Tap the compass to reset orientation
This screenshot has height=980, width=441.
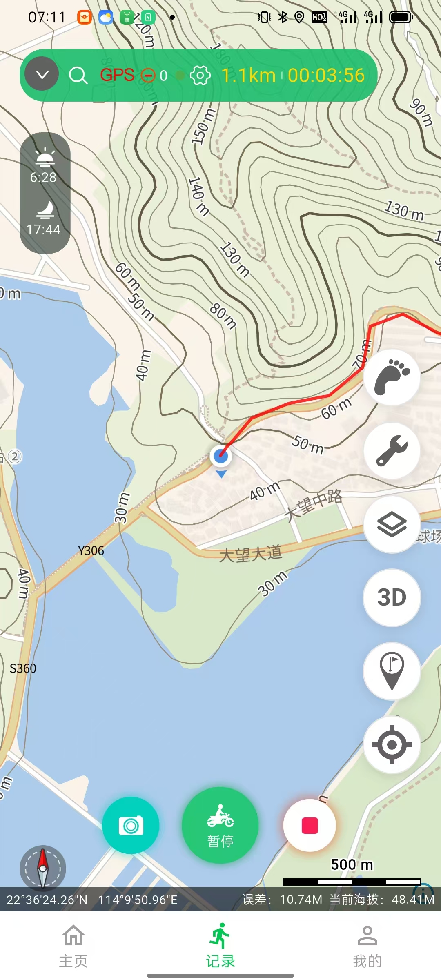(x=42, y=868)
